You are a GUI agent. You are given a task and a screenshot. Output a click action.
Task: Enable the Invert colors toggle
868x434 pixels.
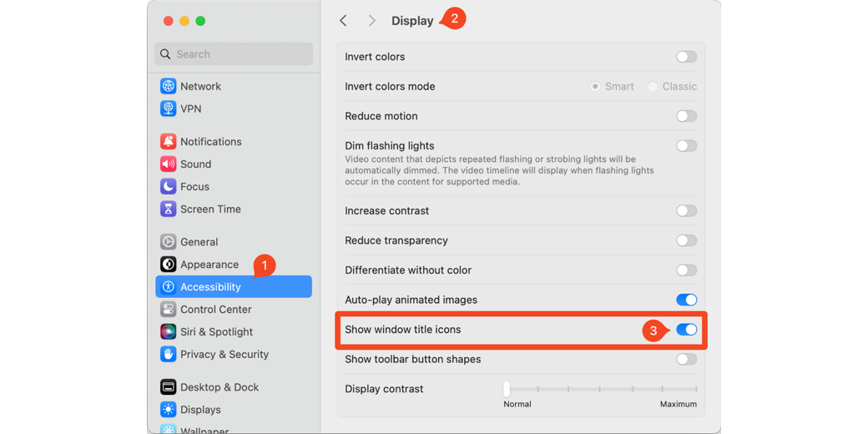686,57
